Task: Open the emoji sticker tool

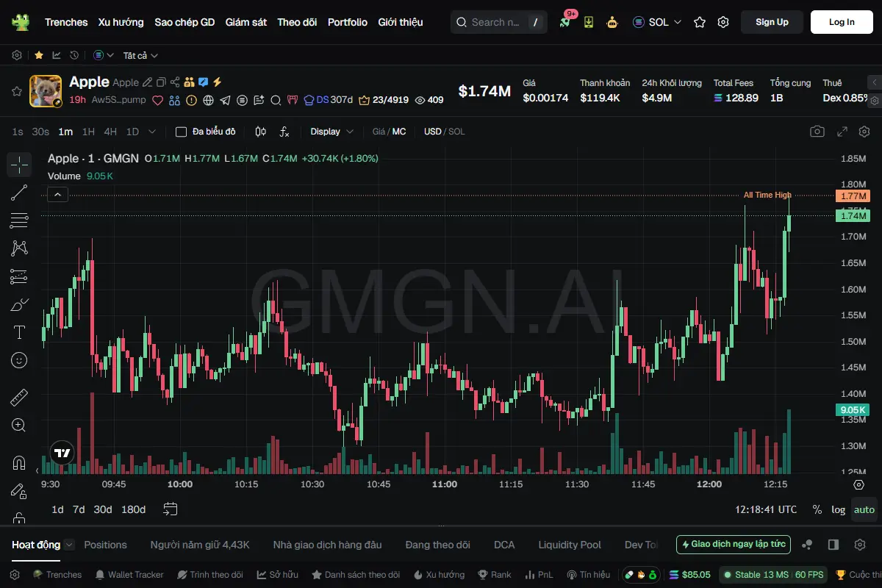Action: pos(19,360)
